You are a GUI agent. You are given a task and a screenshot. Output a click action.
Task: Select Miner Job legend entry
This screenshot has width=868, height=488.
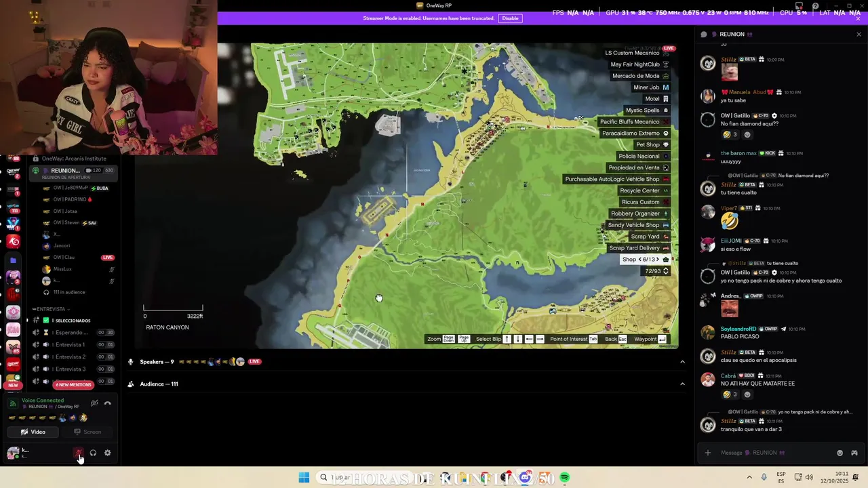(x=650, y=87)
